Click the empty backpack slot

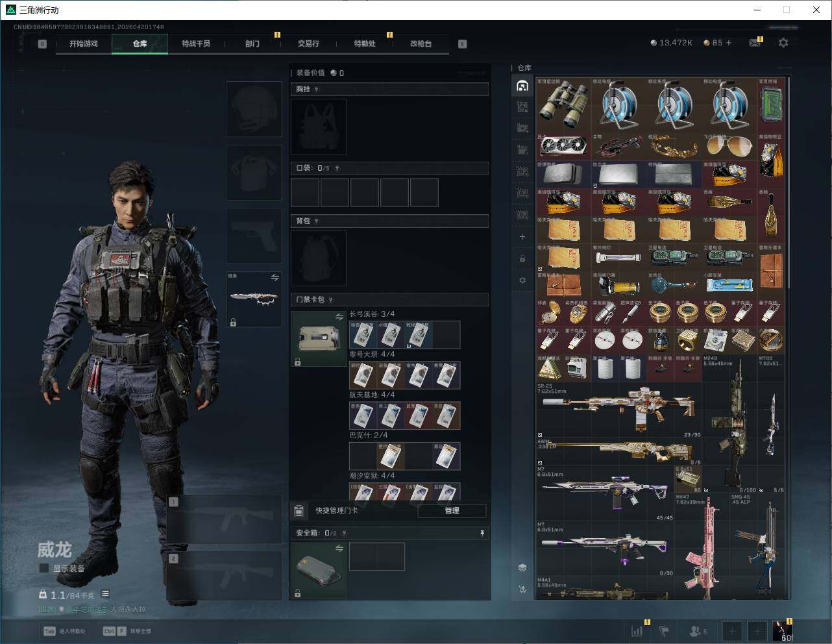pos(319,258)
